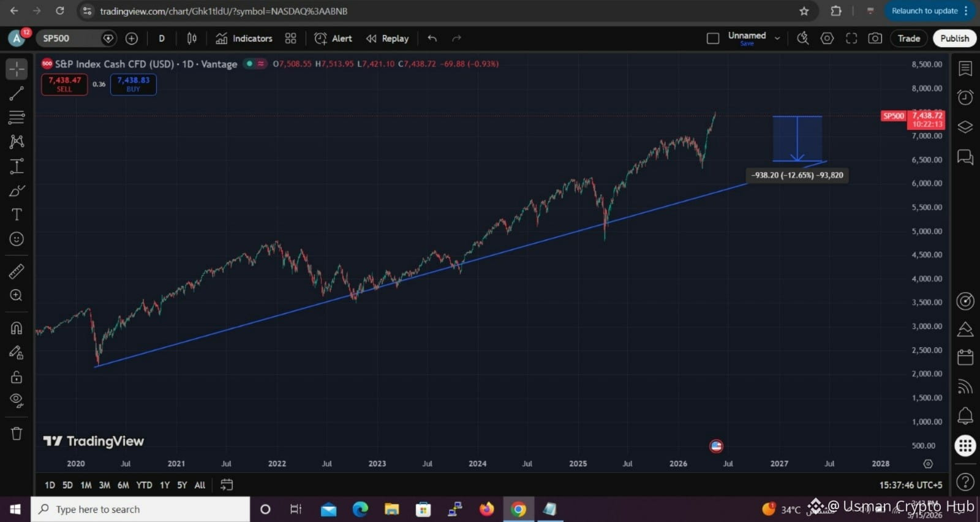Open the object tree layers panel

point(965,127)
